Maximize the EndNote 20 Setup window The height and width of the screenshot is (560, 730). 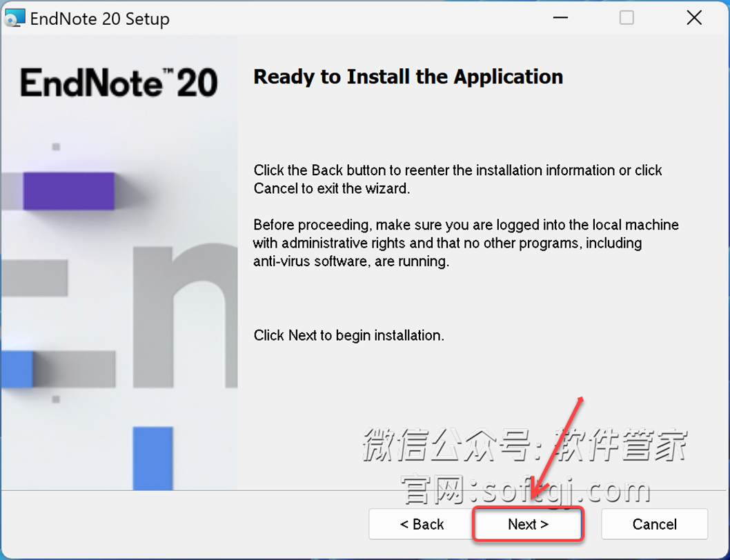click(x=627, y=18)
